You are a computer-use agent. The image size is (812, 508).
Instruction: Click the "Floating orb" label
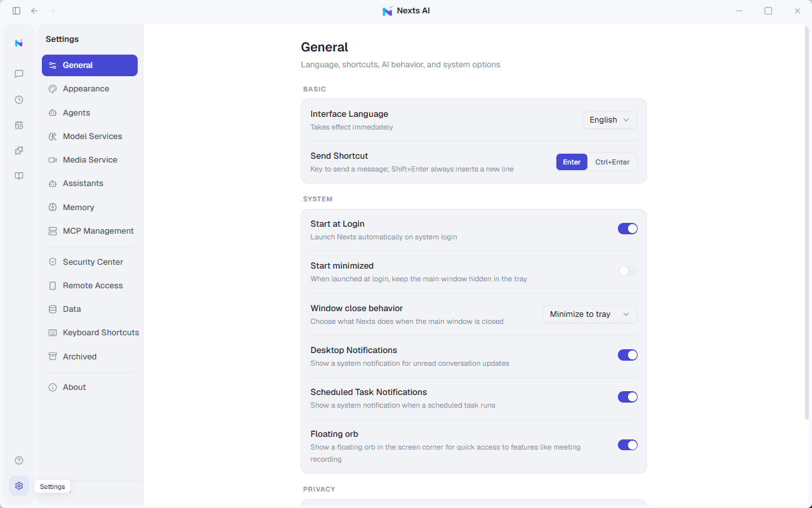(x=334, y=434)
